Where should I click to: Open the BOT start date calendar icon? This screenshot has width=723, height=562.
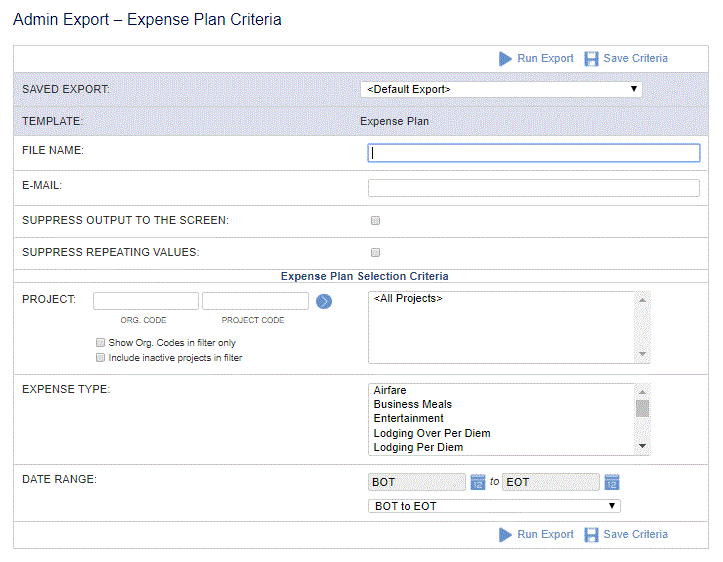[478, 482]
